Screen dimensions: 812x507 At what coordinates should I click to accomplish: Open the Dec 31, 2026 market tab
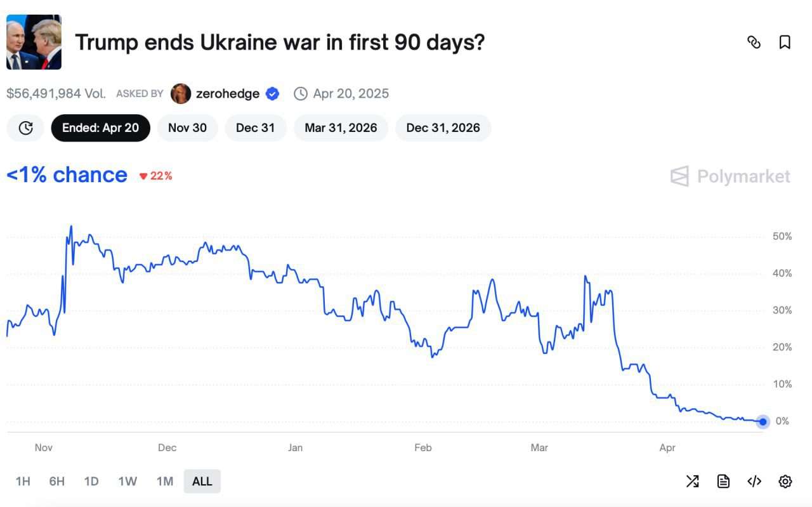coord(443,128)
